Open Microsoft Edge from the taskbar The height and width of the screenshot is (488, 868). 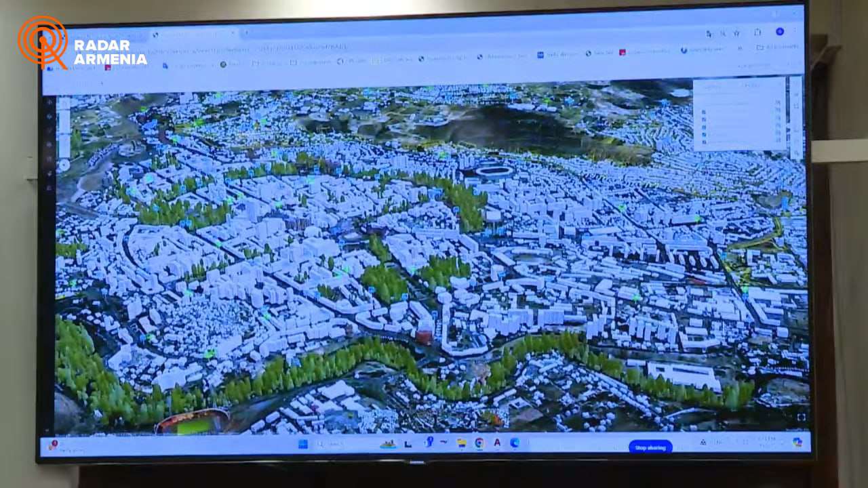(515, 443)
